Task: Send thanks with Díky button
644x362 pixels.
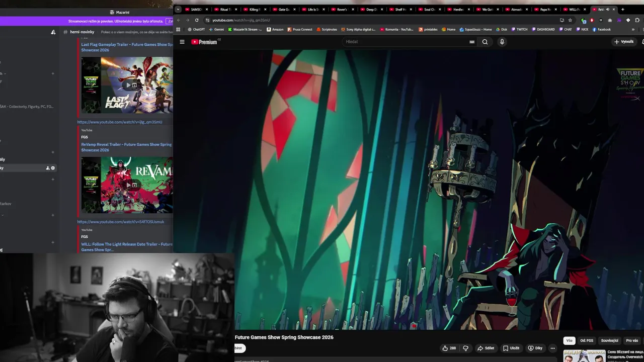Action: point(535,348)
